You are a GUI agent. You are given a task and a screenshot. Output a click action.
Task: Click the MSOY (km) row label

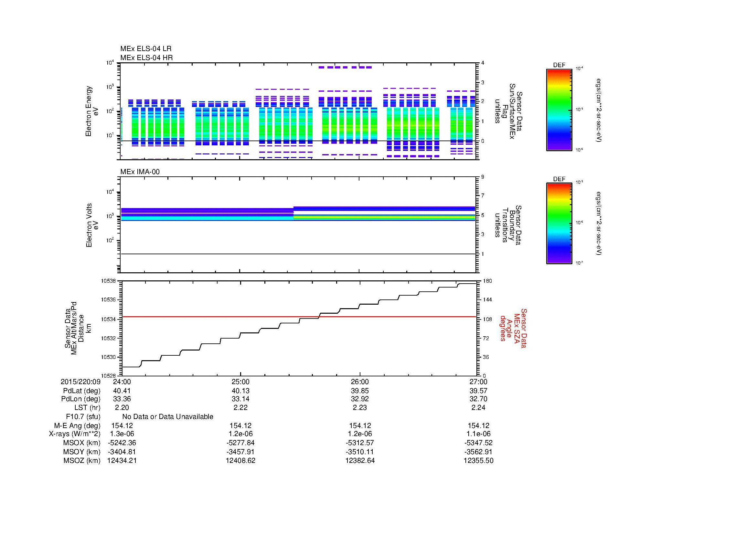coord(82,452)
